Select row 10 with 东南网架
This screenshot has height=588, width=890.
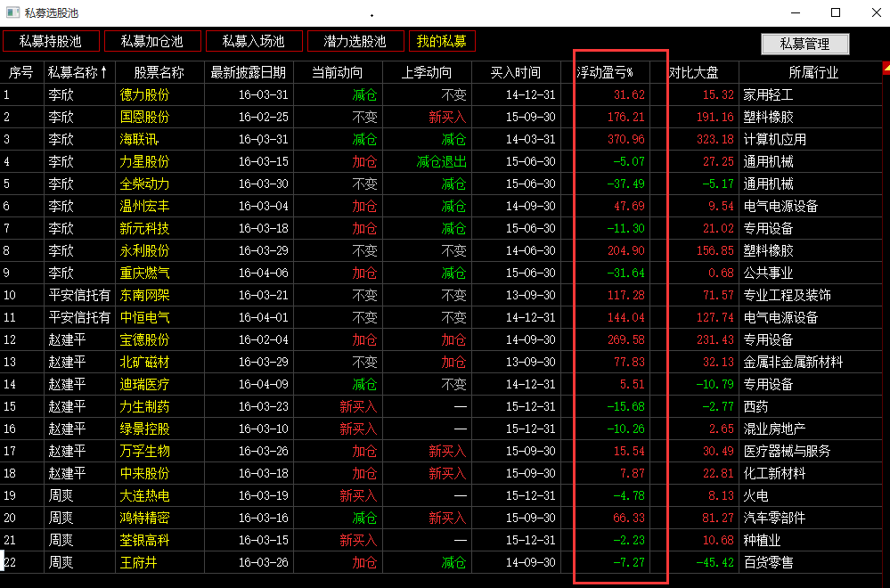144,295
